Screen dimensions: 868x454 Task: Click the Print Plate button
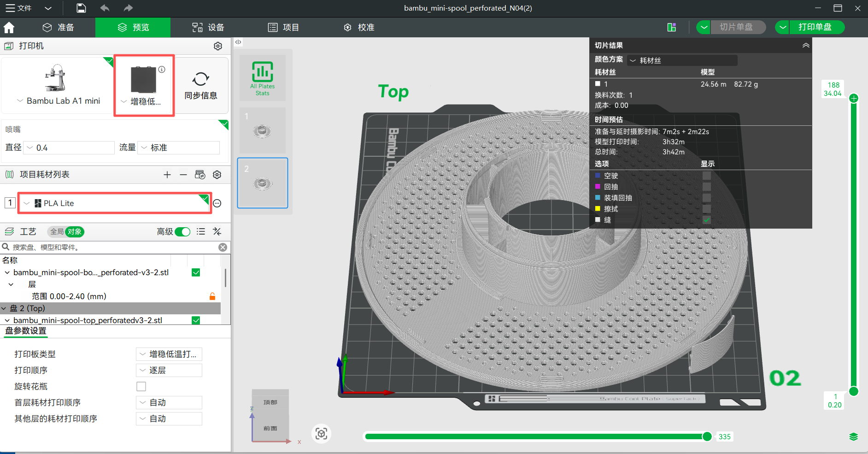(815, 27)
